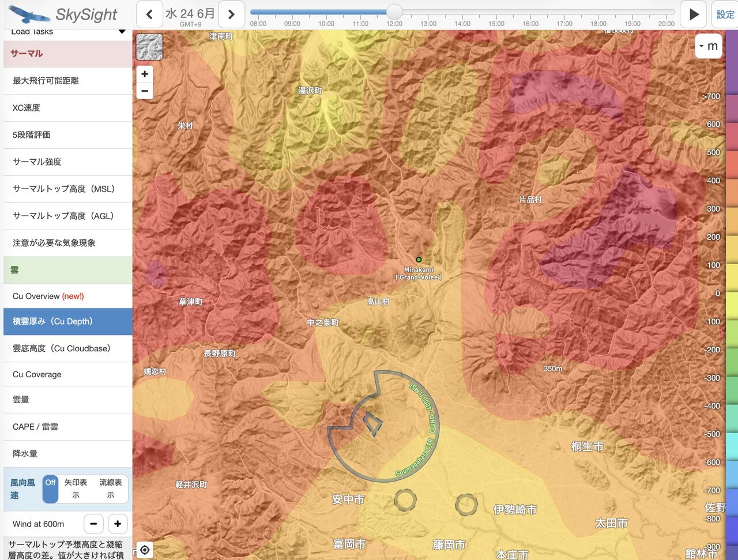Select サーマルトップ高度 (AGL) layer
The image size is (738, 560).
(68, 216)
